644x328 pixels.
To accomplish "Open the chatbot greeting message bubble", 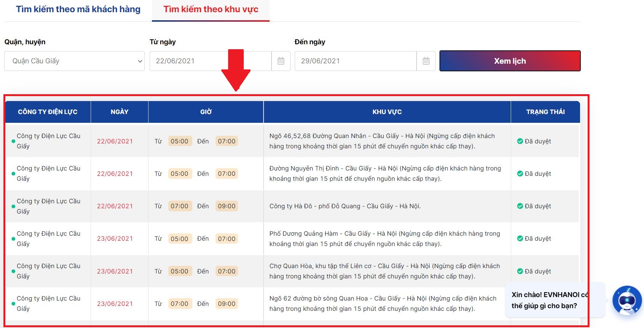I will [x=548, y=300].
